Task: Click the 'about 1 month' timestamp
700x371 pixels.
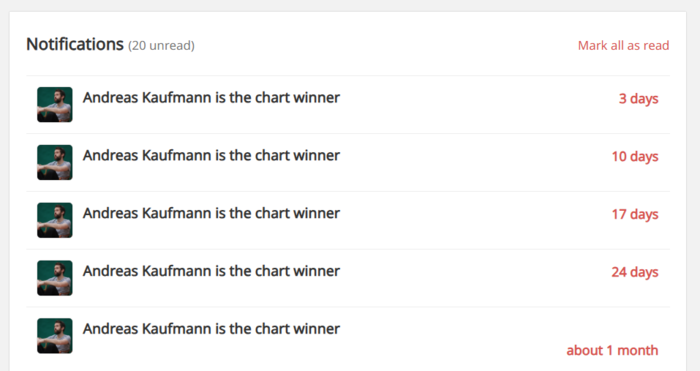Action: click(x=612, y=350)
